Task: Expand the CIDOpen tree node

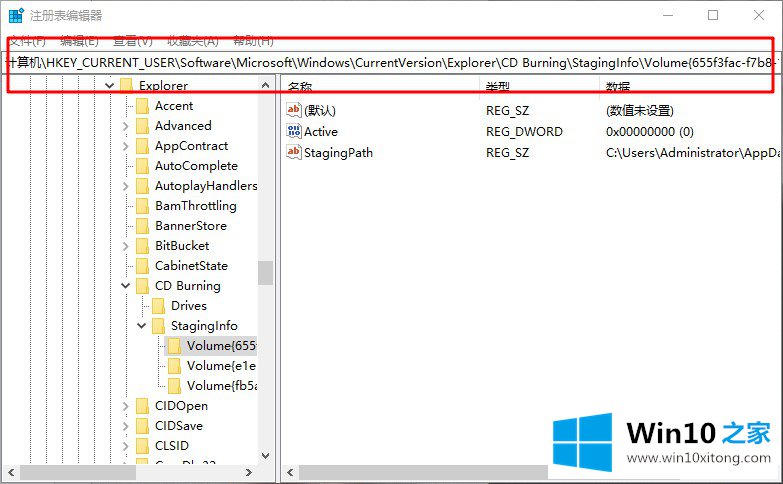Action: click(x=126, y=406)
